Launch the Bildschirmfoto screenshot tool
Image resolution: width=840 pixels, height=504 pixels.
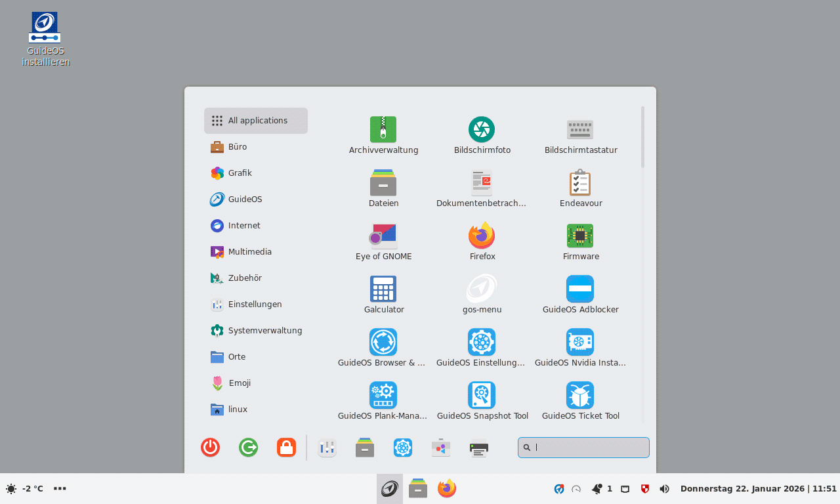point(482,129)
